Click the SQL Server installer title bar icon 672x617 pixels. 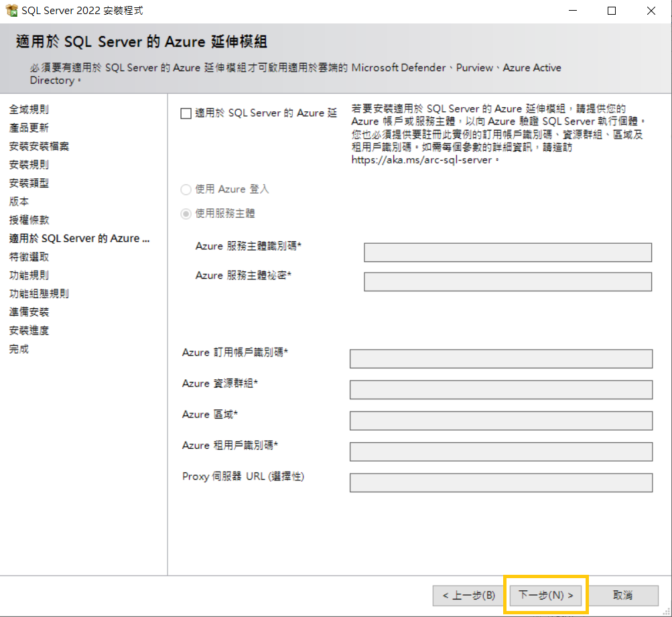click(x=11, y=10)
